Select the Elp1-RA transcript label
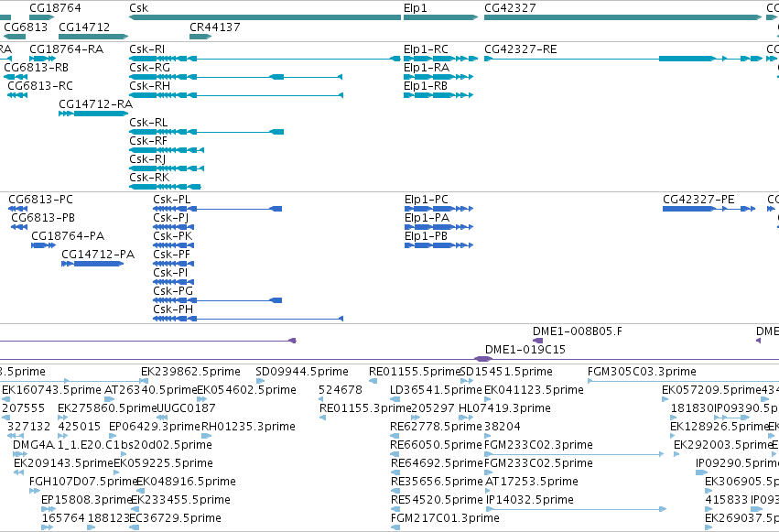 point(427,68)
